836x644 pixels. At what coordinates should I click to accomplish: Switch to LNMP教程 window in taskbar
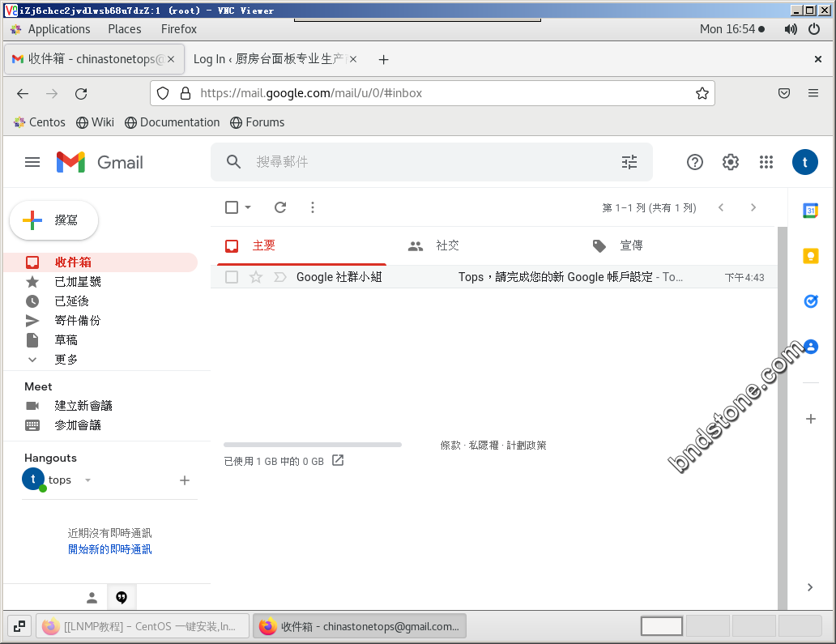pyautogui.click(x=143, y=626)
